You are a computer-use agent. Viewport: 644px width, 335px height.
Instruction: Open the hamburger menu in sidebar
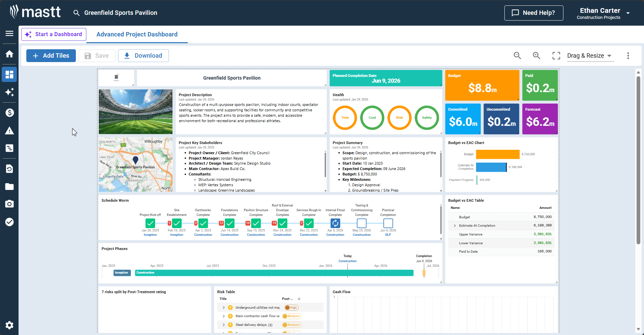click(9, 33)
